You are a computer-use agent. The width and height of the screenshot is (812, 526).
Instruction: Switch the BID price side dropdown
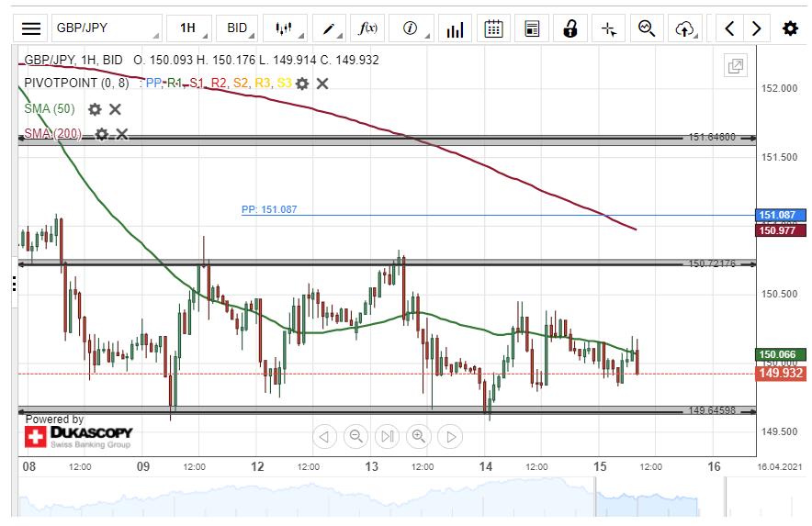click(x=237, y=28)
